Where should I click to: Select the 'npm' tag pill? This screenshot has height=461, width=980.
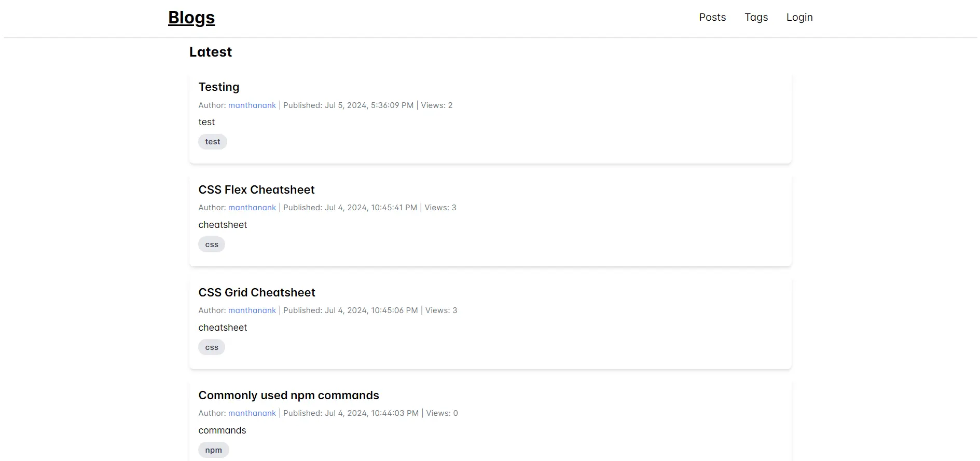(x=213, y=450)
